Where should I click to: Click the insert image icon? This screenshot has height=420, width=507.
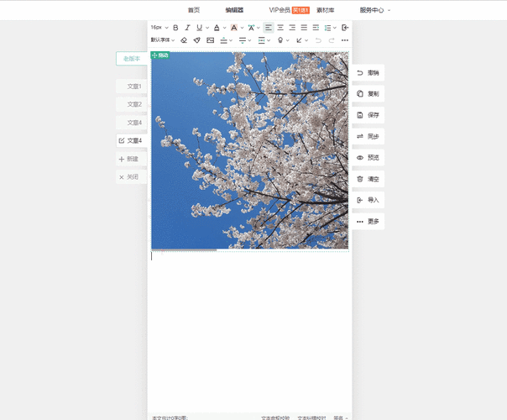point(211,39)
